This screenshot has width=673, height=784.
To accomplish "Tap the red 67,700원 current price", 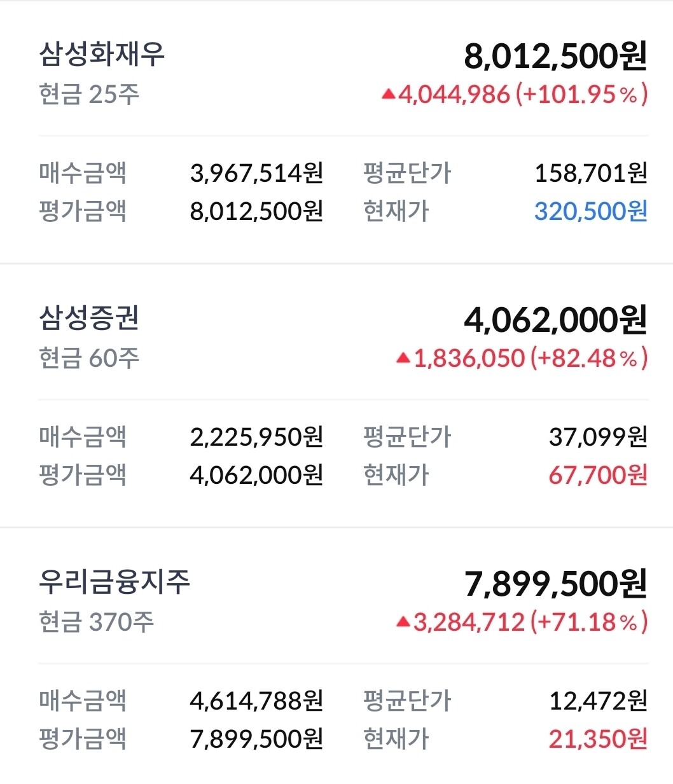I will (597, 475).
